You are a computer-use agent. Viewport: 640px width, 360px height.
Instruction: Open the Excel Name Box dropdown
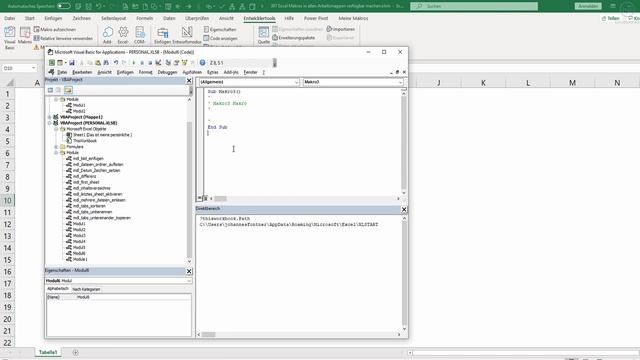33,68
